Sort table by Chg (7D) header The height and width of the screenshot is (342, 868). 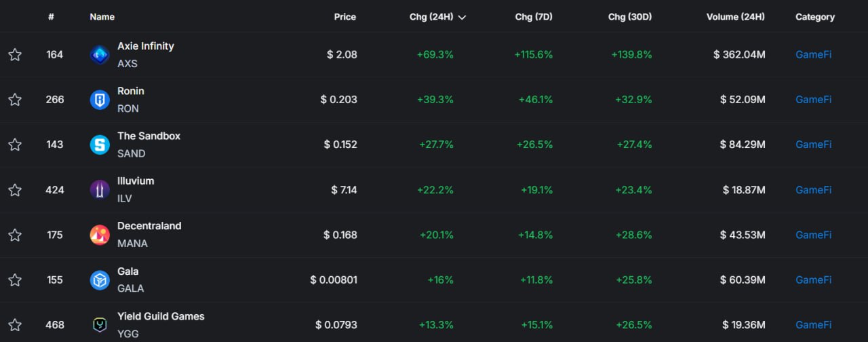[x=534, y=17]
